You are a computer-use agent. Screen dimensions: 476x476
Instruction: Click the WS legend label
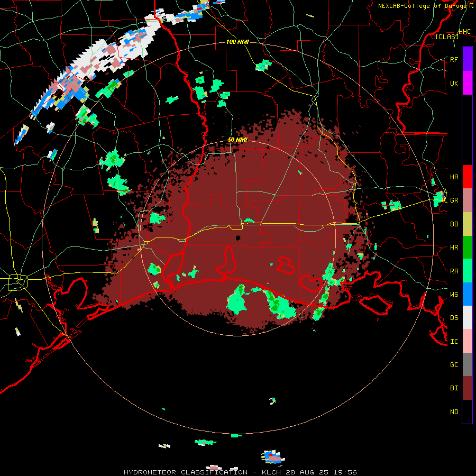pos(454,294)
